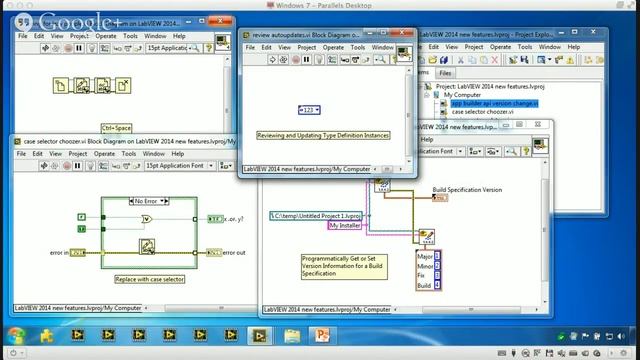
Task: Click Run Continuously in review autoupdates.vi window
Action: click(x=283, y=60)
